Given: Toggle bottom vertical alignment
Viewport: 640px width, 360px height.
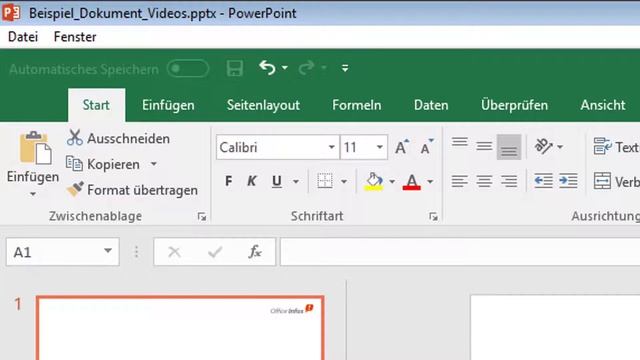Looking at the screenshot, I should 509,147.
